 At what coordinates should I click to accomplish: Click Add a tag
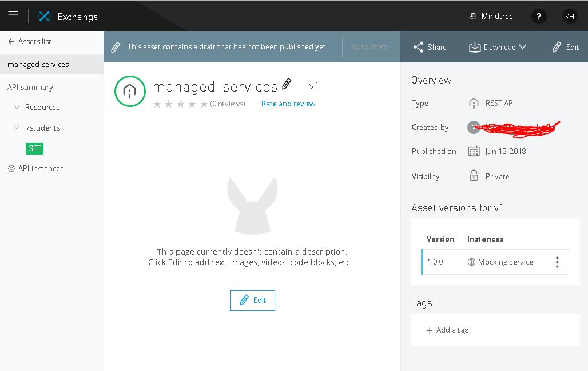tap(447, 330)
